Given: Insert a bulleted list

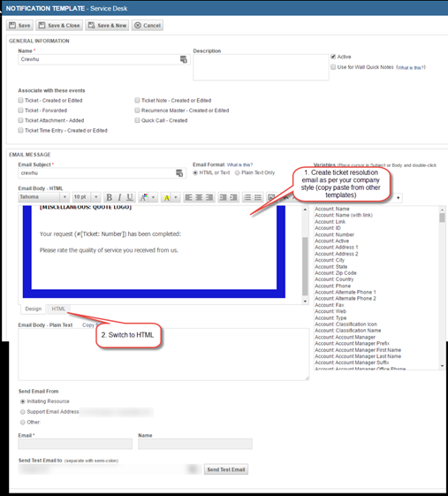Looking at the screenshot, I should (x=258, y=197).
